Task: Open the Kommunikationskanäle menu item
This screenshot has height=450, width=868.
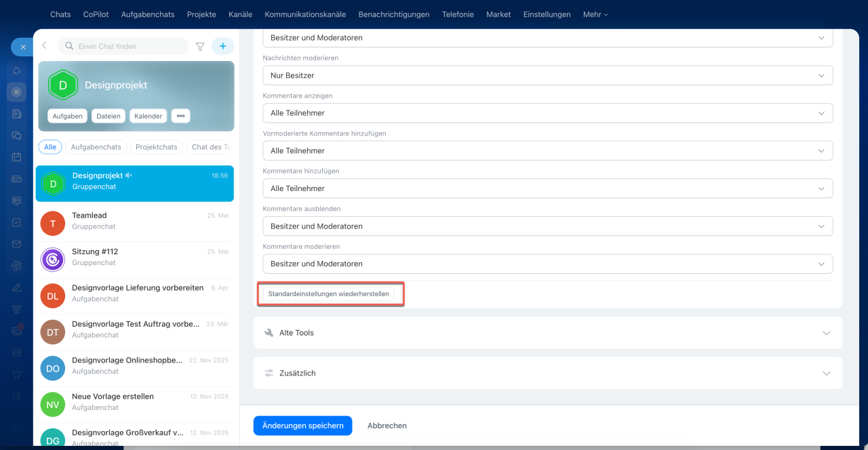Action: coord(305,14)
